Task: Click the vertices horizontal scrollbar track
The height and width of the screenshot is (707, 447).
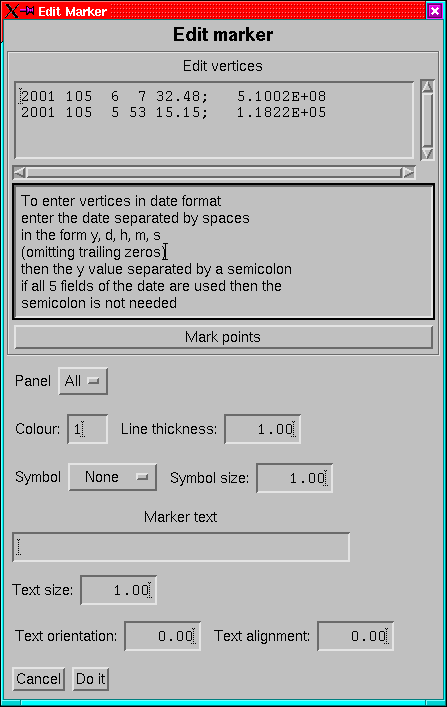Action: click(214, 172)
